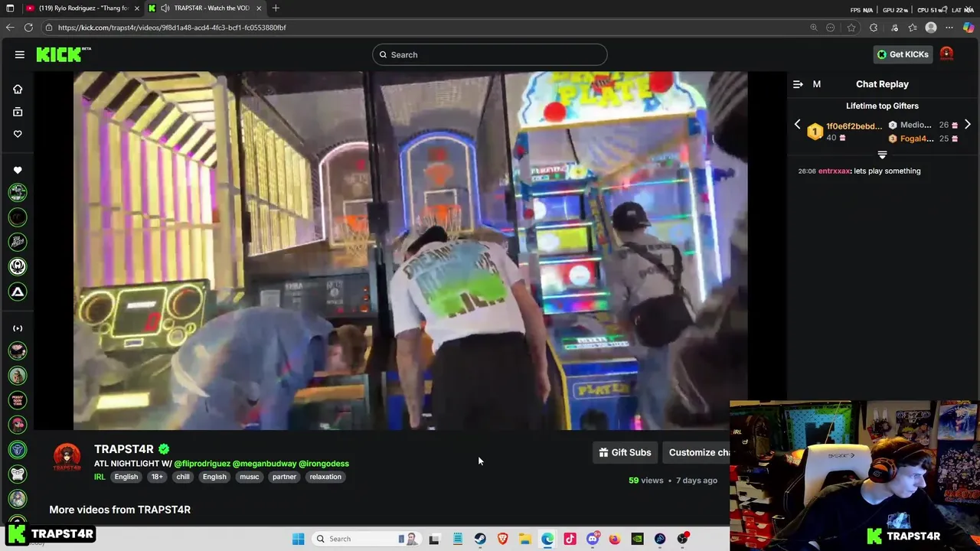Close the YouTube browser tab
Screen dimensions: 980x551
(136, 8)
